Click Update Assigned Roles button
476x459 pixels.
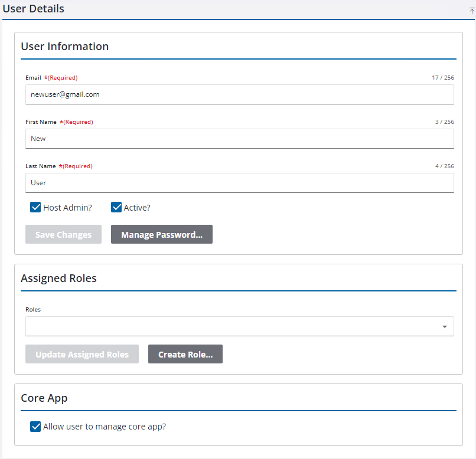82,355
